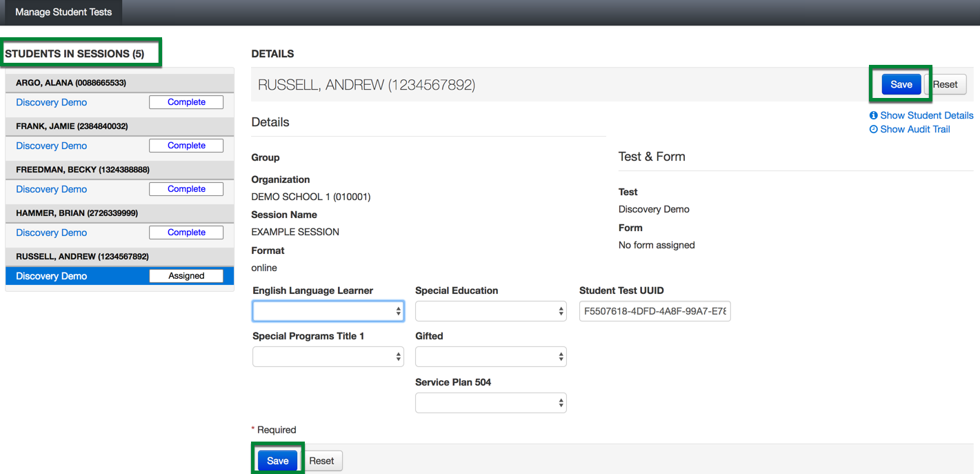Expand the Special Education dropdown
This screenshot has height=474, width=980.
tap(490, 311)
